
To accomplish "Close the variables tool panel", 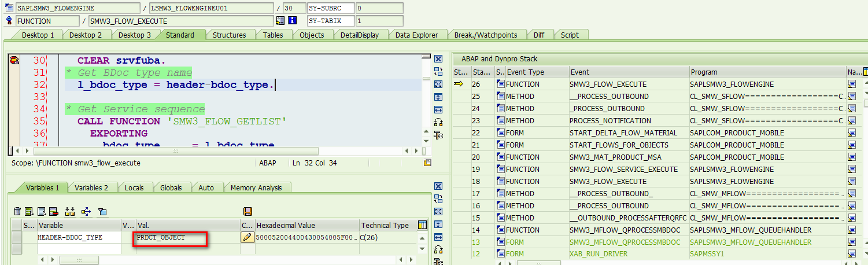I will point(438,186).
